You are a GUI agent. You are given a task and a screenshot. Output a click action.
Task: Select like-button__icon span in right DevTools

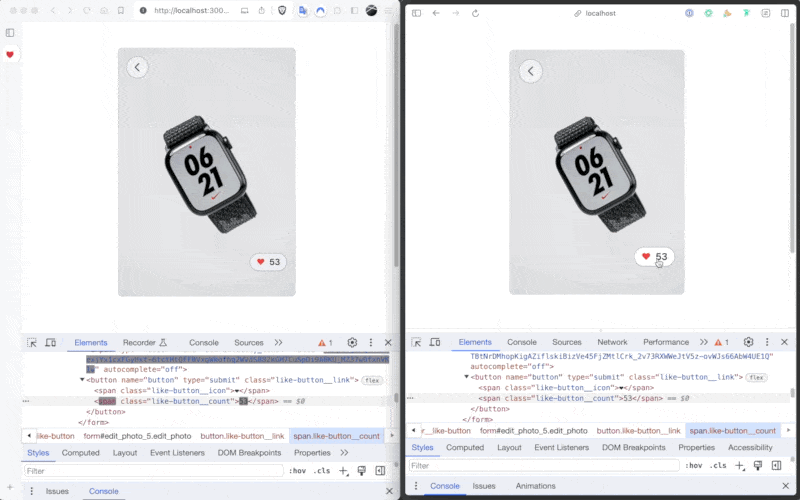click(566, 388)
